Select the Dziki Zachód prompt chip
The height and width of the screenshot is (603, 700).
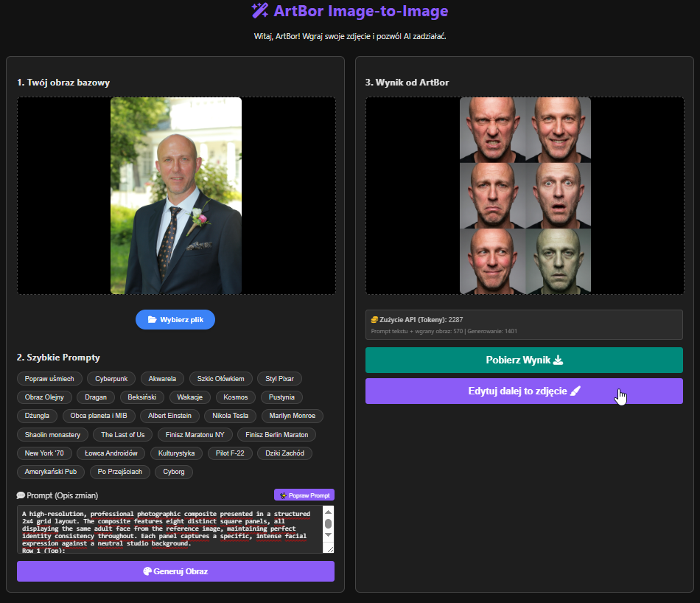[284, 453]
